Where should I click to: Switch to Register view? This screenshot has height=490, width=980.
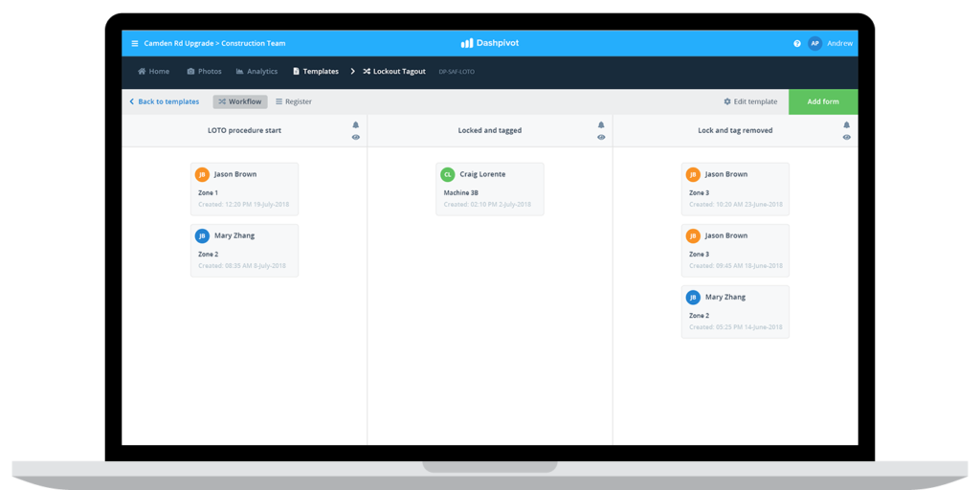(294, 101)
